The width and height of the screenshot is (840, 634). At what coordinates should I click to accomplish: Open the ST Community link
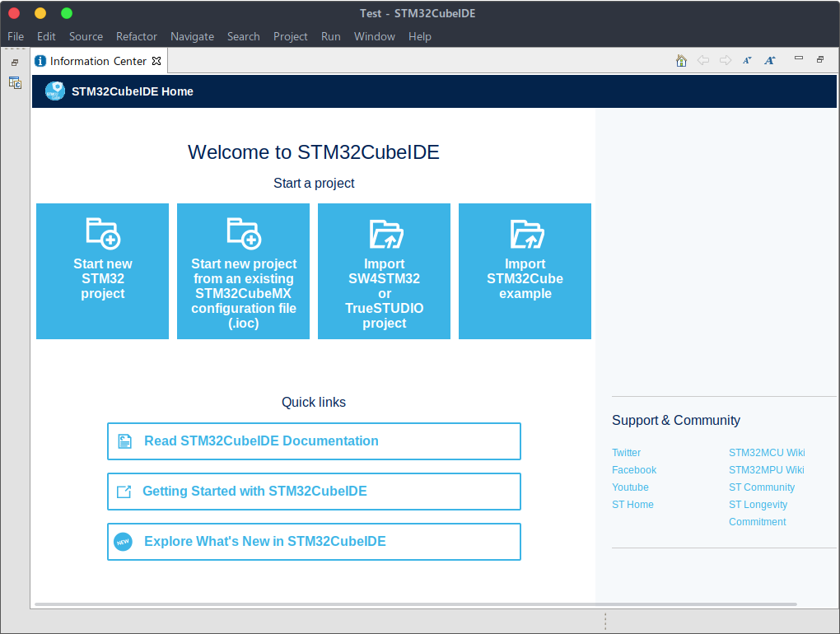tap(761, 487)
